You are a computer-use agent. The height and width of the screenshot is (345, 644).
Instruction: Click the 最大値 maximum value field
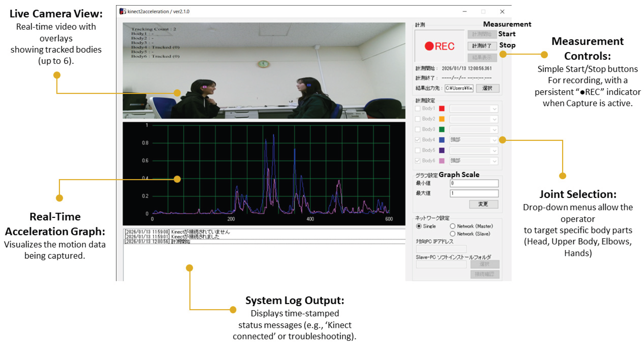tap(474, 193)
